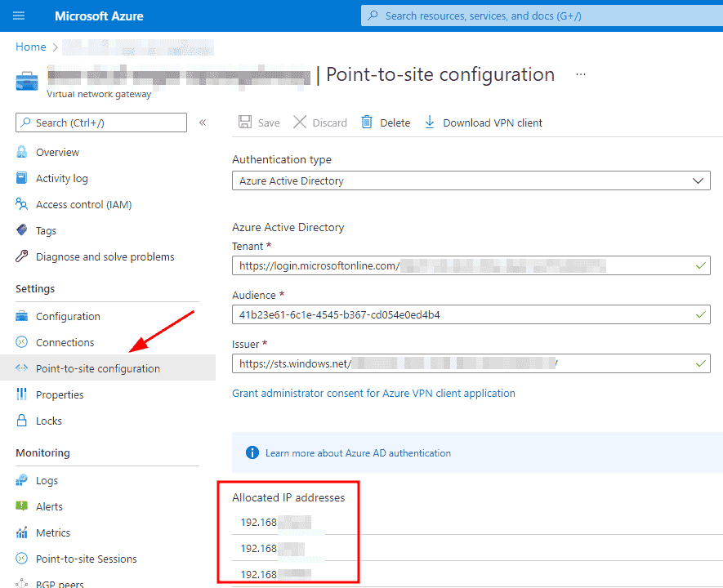Go to Home breadcrumb

coord(31,47)
